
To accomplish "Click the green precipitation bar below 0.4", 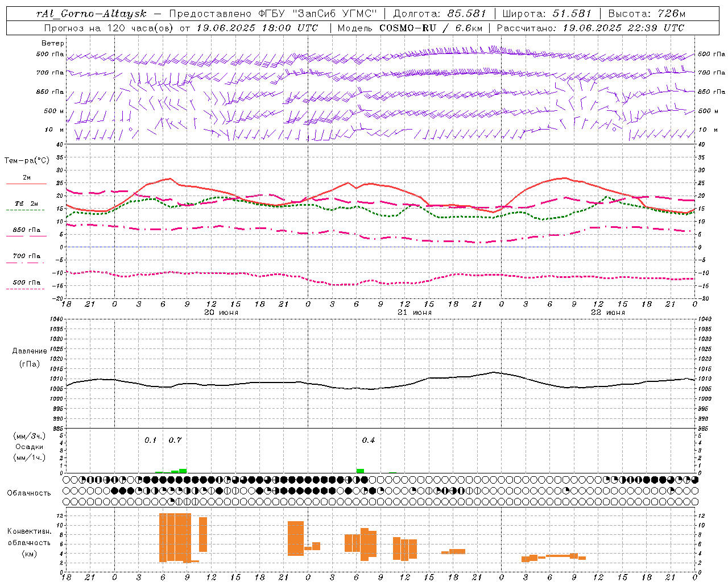I will [x=360, y=471].
